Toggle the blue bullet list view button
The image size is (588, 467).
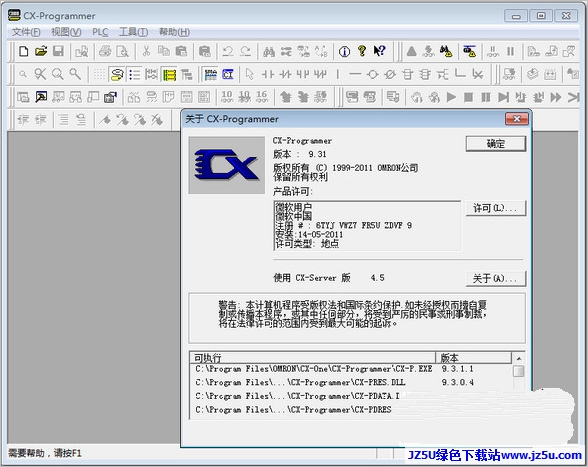pyautogui.click(x=134, y=74)
